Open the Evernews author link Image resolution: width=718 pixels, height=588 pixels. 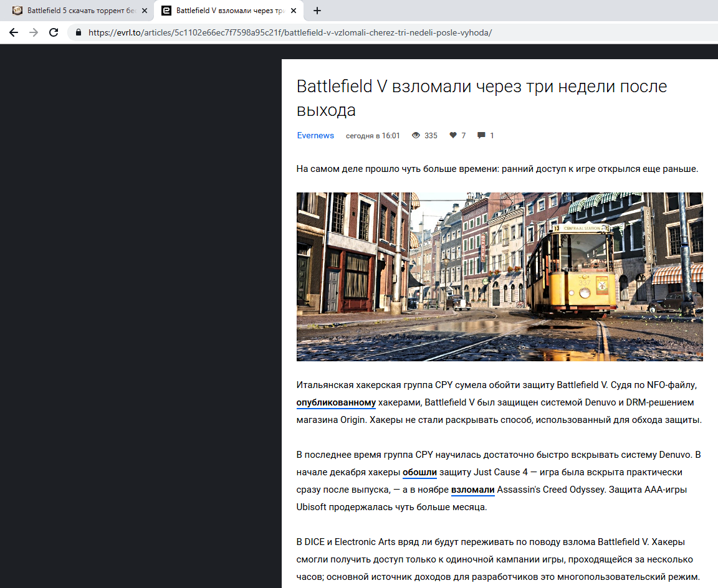click(315, 135)
